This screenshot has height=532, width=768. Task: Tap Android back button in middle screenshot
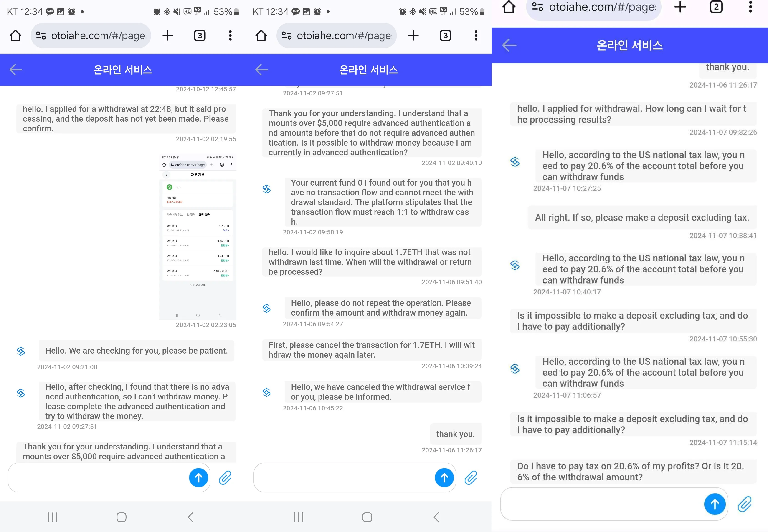click(x=436, y=517)
